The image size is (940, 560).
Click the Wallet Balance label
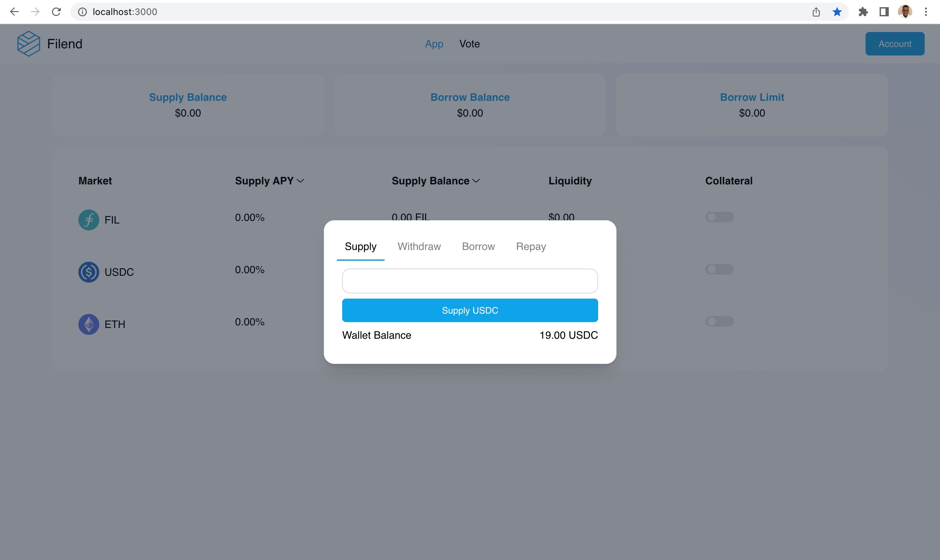click(377, 335)
